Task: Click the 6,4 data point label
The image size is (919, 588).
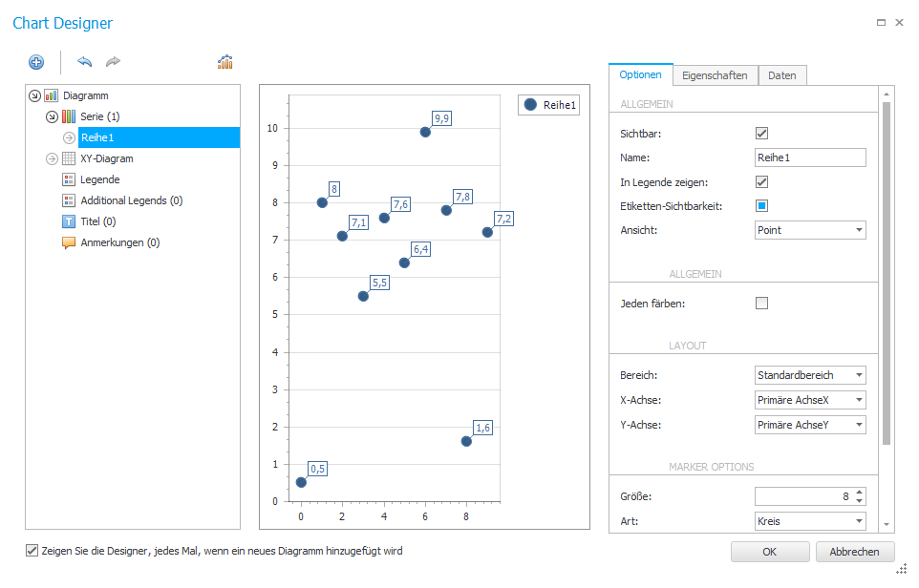Action: click(421, 249)
